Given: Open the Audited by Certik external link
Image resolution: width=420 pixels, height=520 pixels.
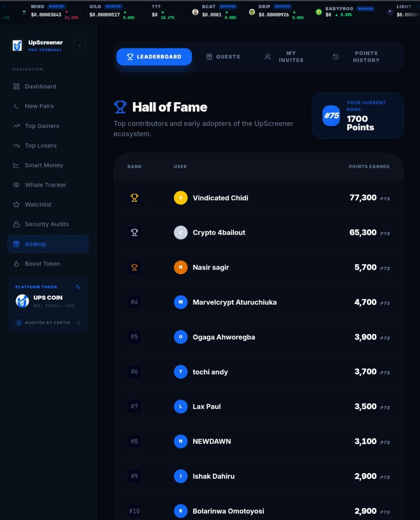Looking at the screenshot, I should (78, 323).
